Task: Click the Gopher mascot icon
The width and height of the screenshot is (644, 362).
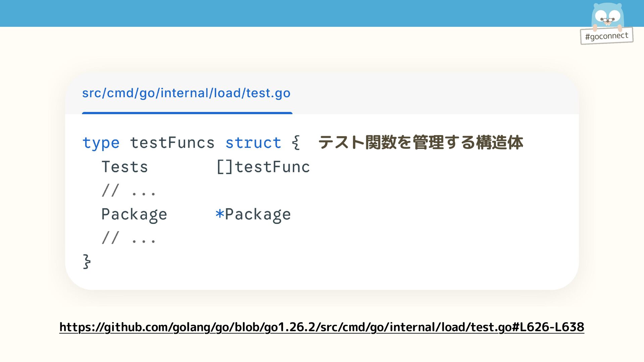Action: [x=607, y=16]
